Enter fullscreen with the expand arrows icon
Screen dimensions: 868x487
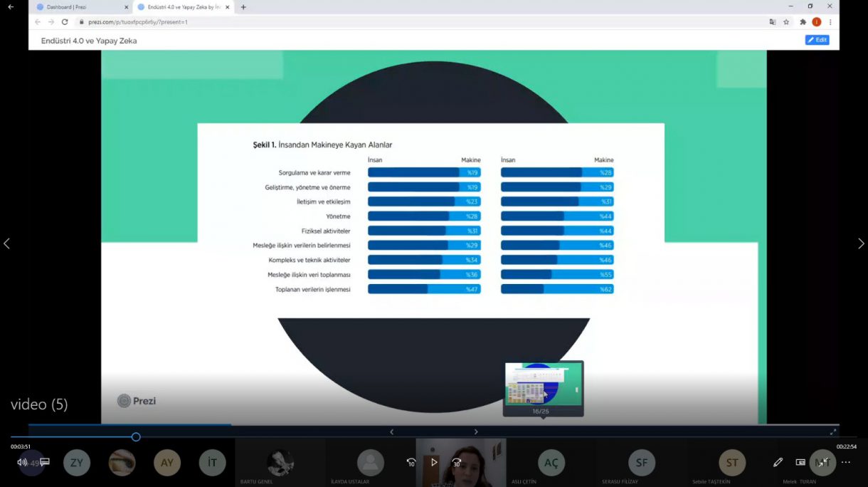click(823, 462)
